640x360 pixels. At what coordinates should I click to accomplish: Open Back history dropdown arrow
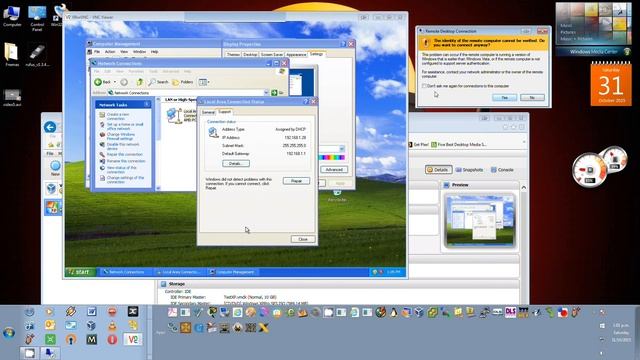pyautogui.click(x=115, y=82)
